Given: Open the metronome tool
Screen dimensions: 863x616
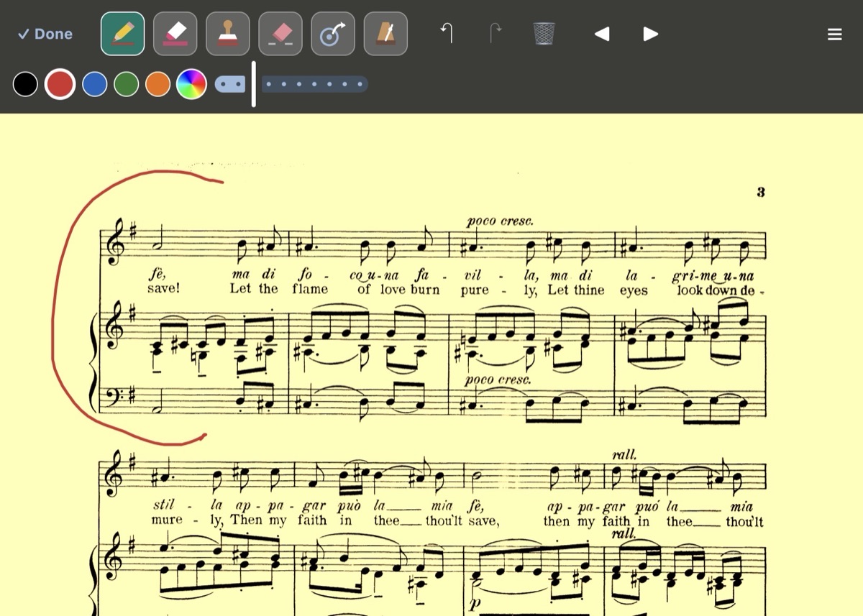Looking at the screenshot, I should coord(385,34).
